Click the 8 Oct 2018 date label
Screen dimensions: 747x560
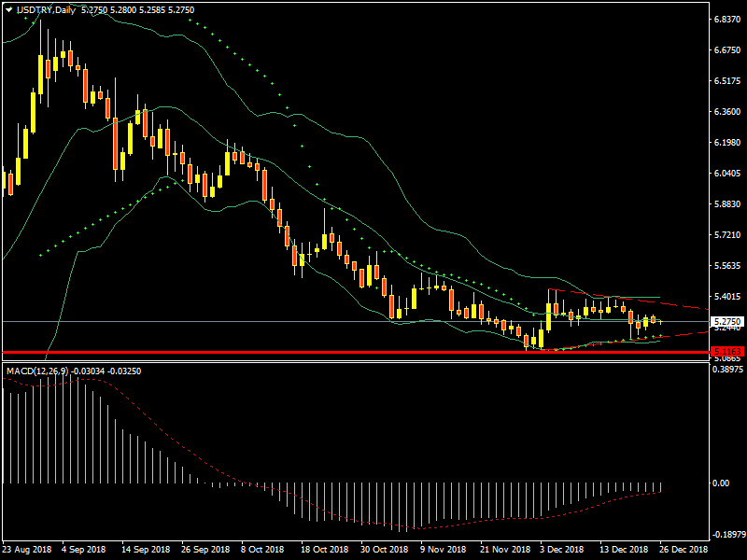coord(261,550)
